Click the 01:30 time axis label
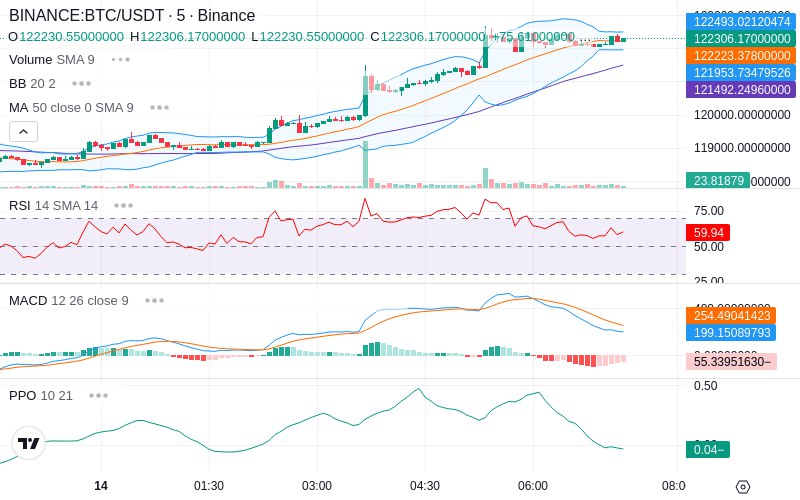This screenshot has height=500, width=800. click(x=209, y=486)
